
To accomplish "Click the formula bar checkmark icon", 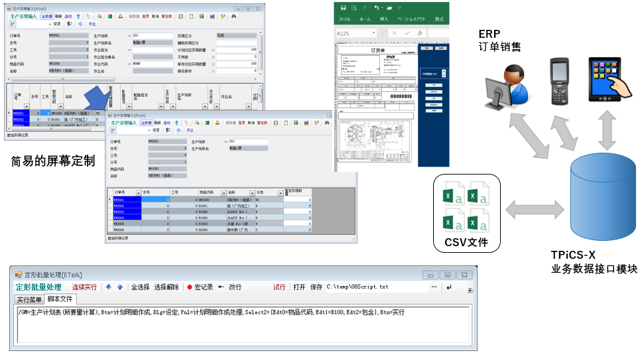I will click(407, 33).
